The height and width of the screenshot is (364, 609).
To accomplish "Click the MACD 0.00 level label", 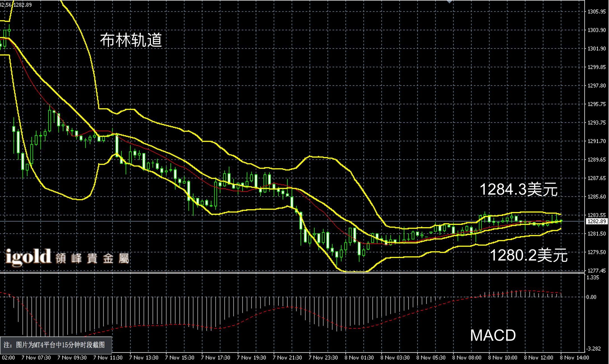I will pos(591,297).
